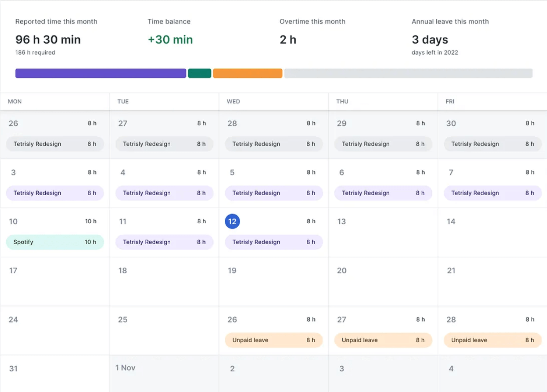Open Tetrisly Redesign entry on the 12th
This screenshot has height=392, width=547.
(273, 242)
